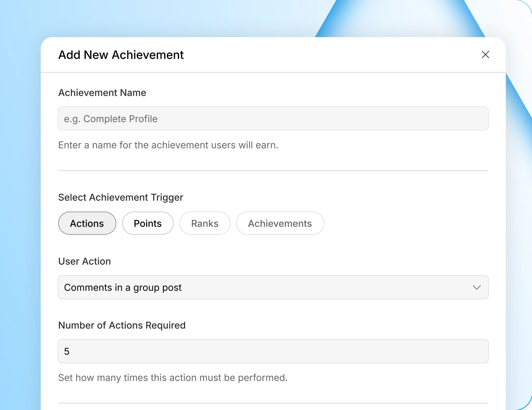Screen dimensions: 532x410
Task: Click the hint 'Enter a name for the achievement users will earn.'
Action: [x=168, y=145]
